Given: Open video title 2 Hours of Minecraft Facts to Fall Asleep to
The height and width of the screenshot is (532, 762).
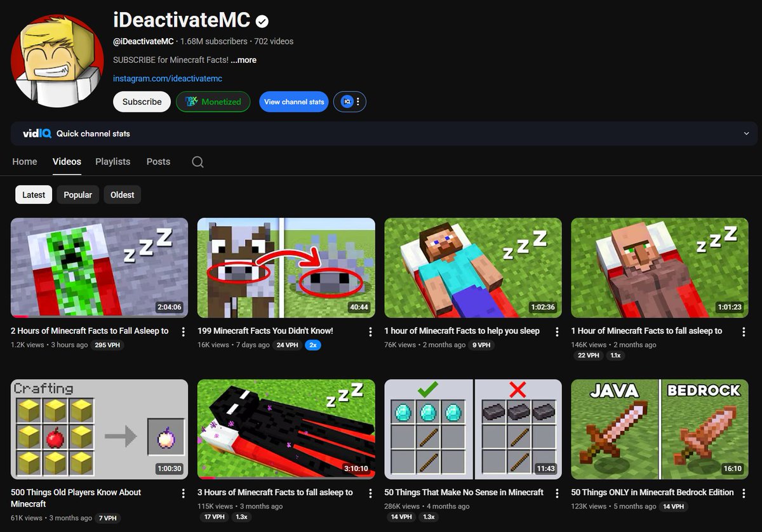Looking at the screenshot, I should tap(90, 331).
